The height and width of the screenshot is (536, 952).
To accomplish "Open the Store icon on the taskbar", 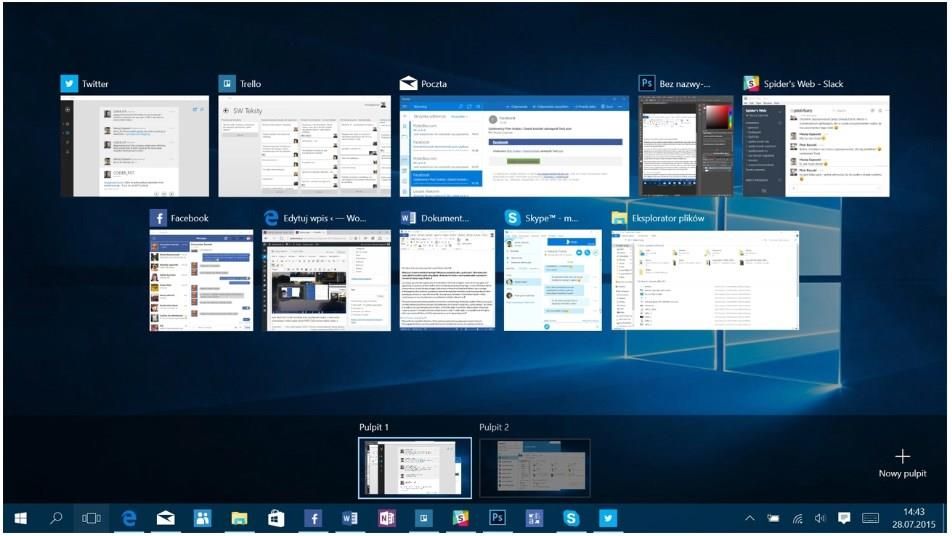I will tap(276, 518).
